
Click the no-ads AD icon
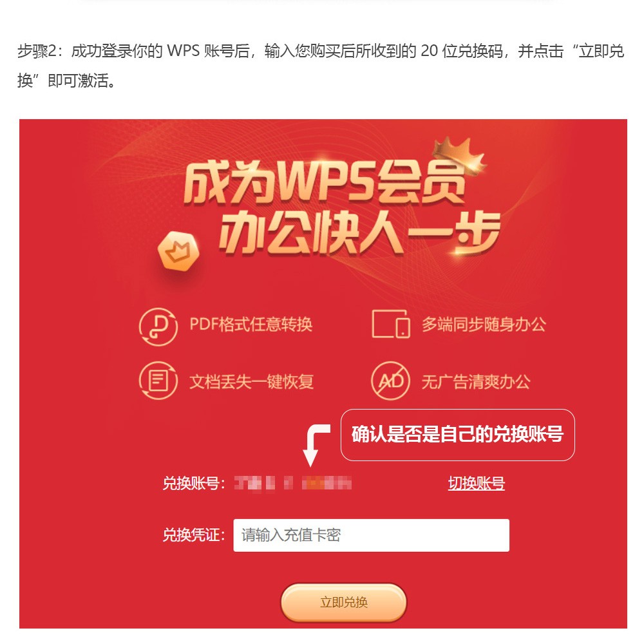point(390,381)
